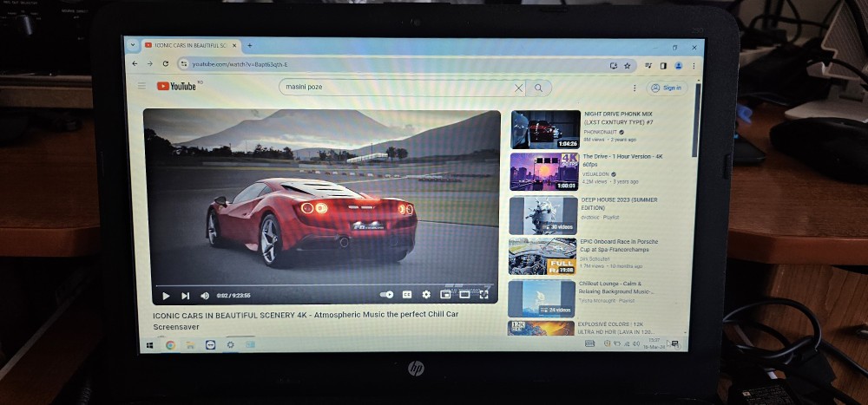Open Chillout Lounge playlist thumbnail

coord(542,298)
